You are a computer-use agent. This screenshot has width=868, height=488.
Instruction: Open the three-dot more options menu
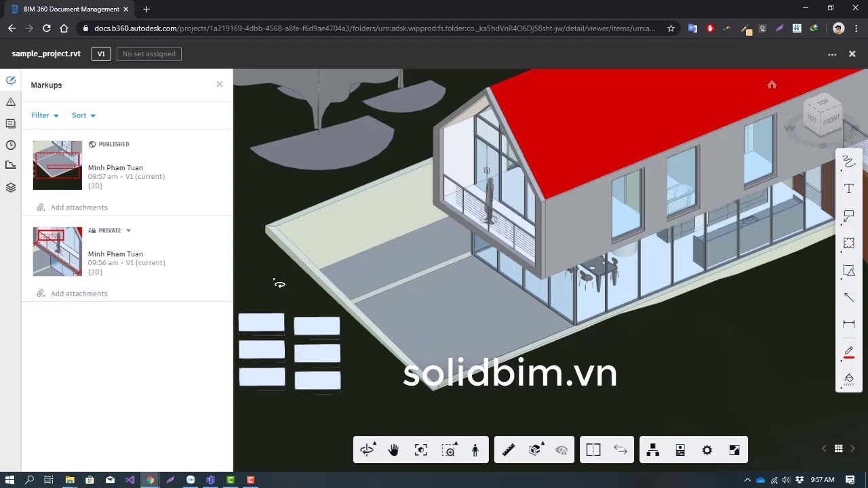(832, 54)
